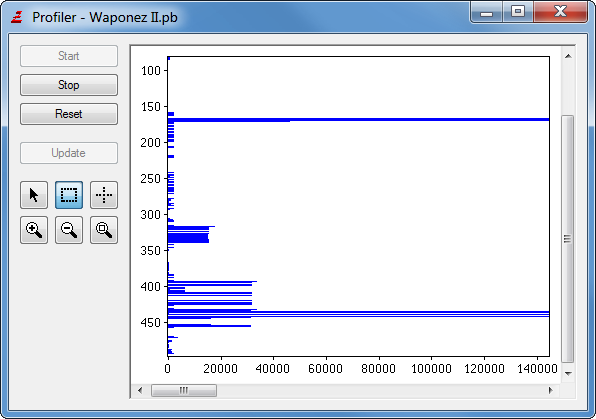Click the zoom to fit magnifier
Image resolution: width=596 pixels, height=419 pixels.
pyautogui.click(x=104, y=230)
